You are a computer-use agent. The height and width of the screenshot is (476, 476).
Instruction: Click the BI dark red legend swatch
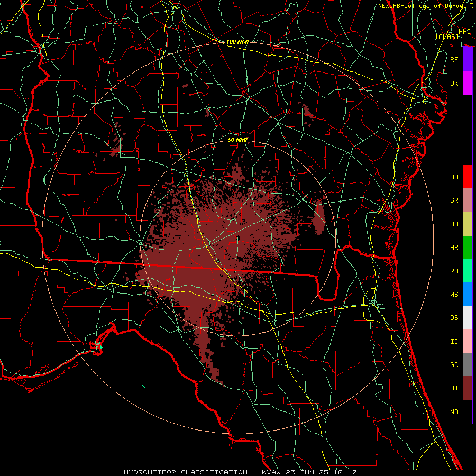point(467,388)
